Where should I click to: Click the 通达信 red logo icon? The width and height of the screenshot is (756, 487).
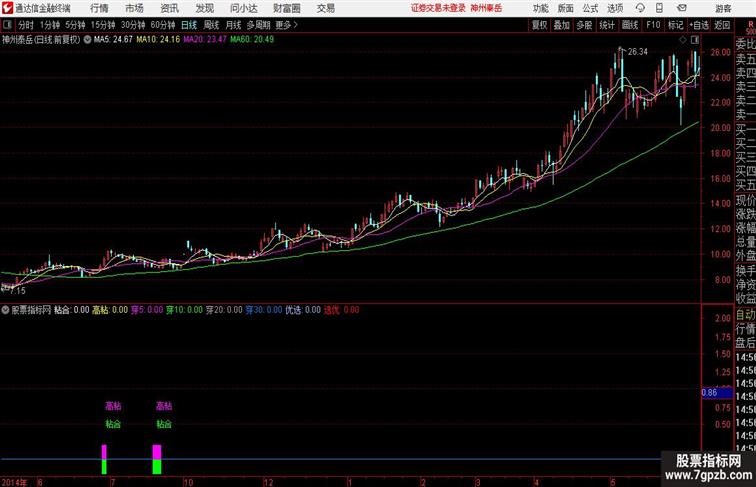click(x=7, y=8)
